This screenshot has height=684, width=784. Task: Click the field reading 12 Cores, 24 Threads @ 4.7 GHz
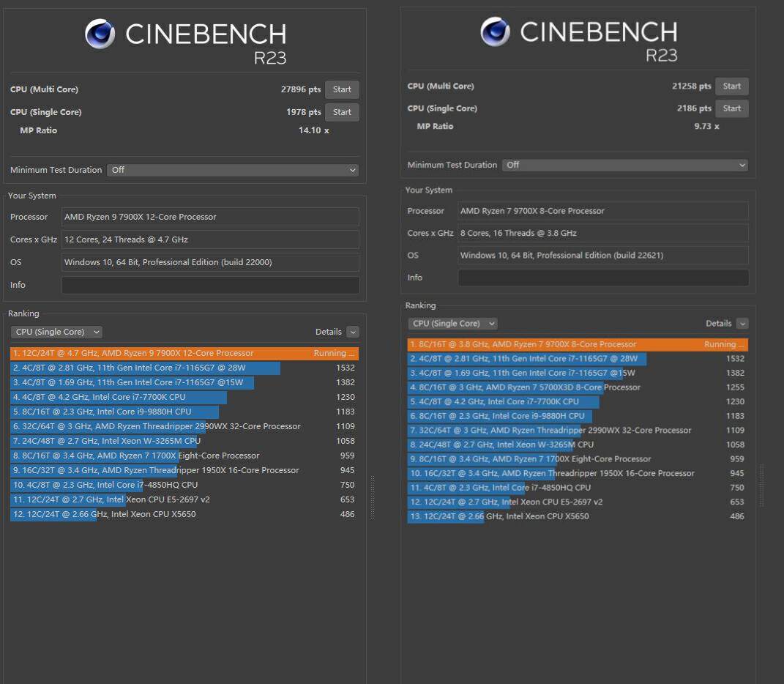click(x=211, y=239)
